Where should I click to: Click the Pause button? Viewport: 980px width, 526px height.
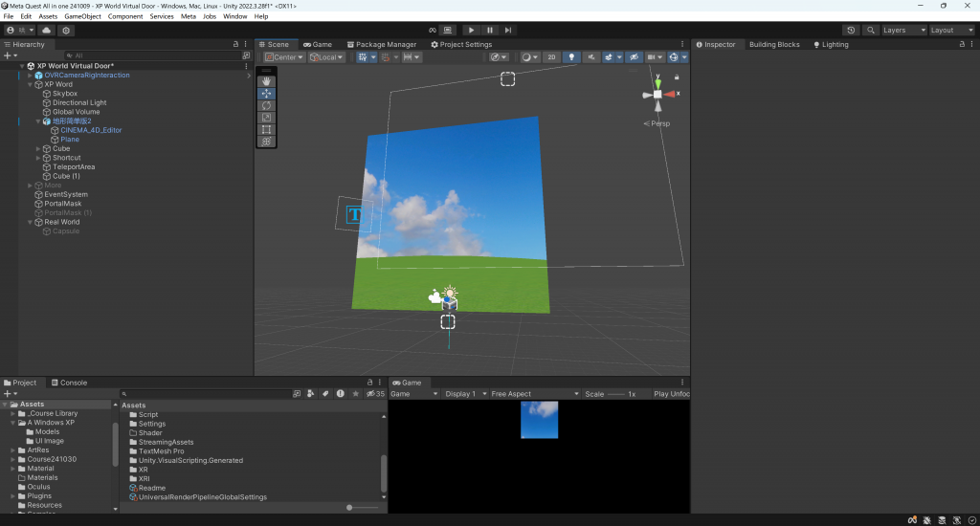pyautogui.click(x=489, y=30)
